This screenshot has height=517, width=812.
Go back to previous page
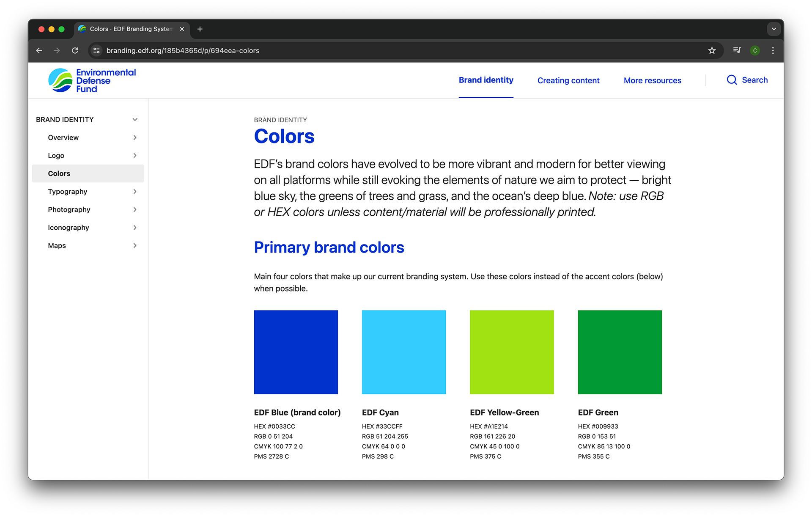(x=39, y=50)
